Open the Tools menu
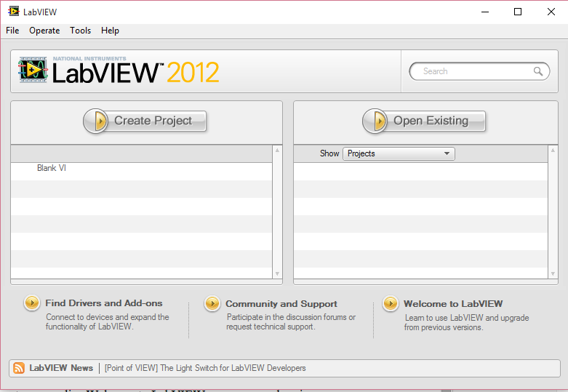 tap(81, 31)
